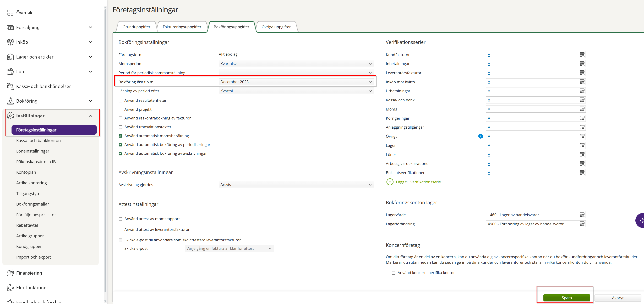
Task: Open the Avskrivning gjordes dropdown
Action: pos(296,185)
